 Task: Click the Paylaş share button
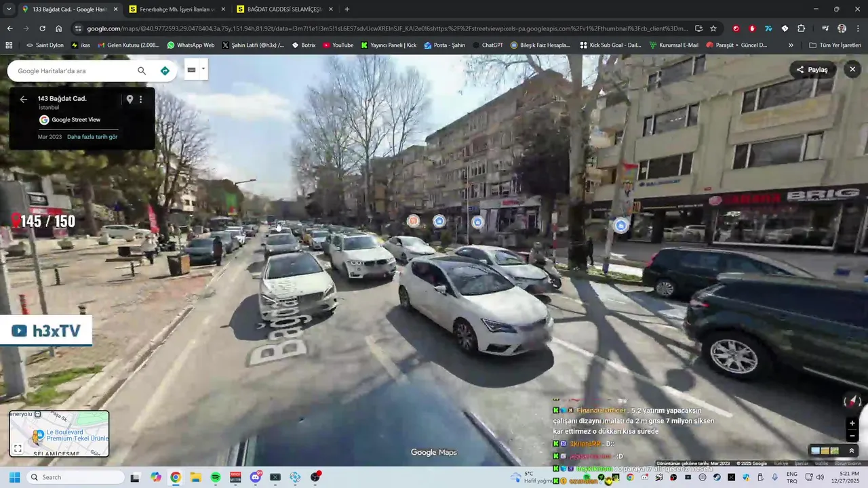812,69
